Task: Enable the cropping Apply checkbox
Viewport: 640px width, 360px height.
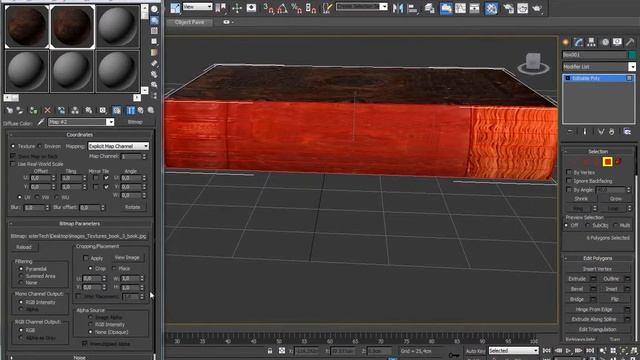Action: (86, 258)
